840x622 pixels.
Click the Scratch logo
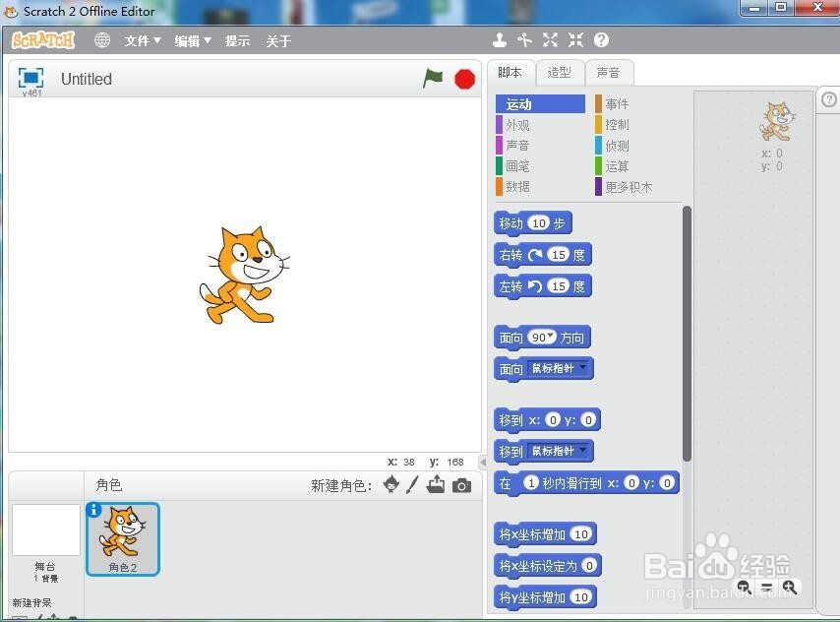pyautogui.click(x=43, y=40)
